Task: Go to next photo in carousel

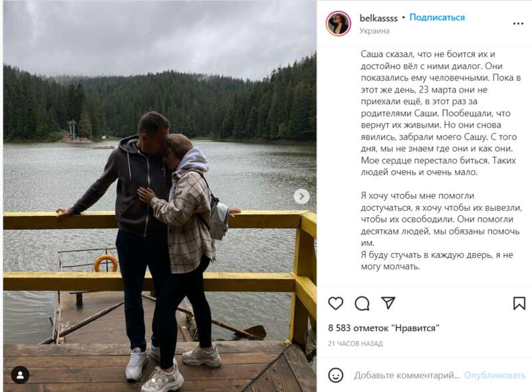Action: tap(301, 197)
